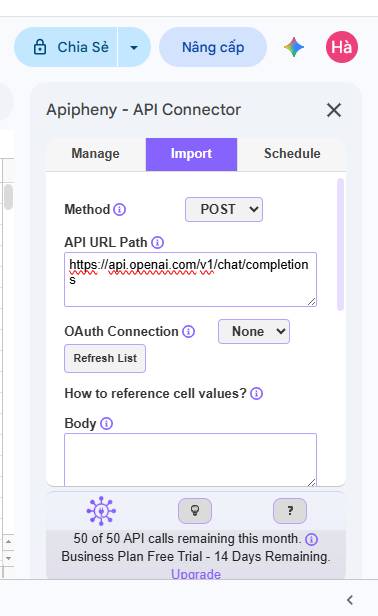Click the API URL Path info icon
Viewport: 378px width, 616px height.
[x=158, y=242]
